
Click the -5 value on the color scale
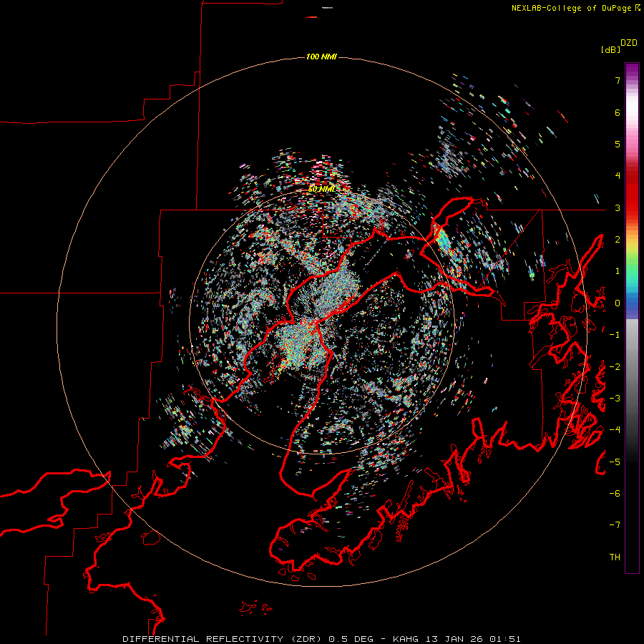(x=615, y=462)
